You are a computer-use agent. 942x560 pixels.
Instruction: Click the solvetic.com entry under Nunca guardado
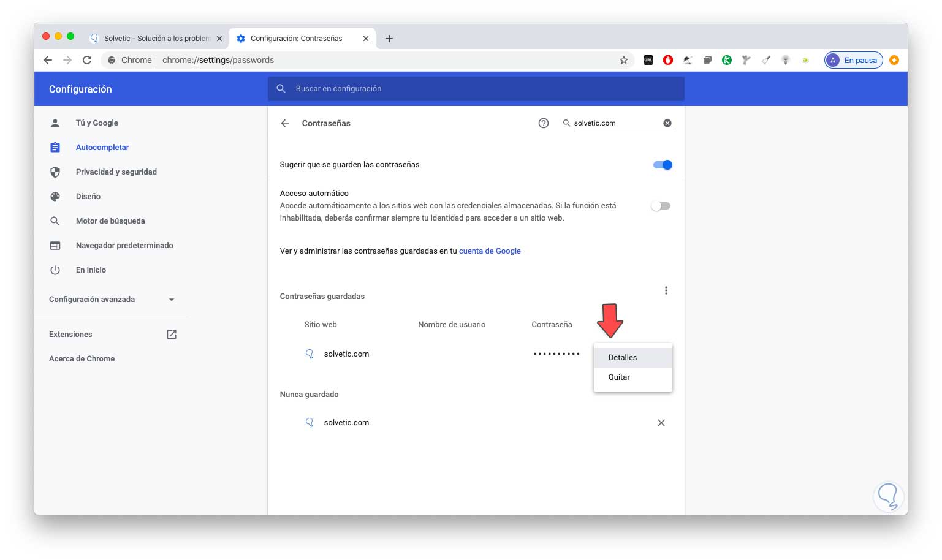click(346, 423)
